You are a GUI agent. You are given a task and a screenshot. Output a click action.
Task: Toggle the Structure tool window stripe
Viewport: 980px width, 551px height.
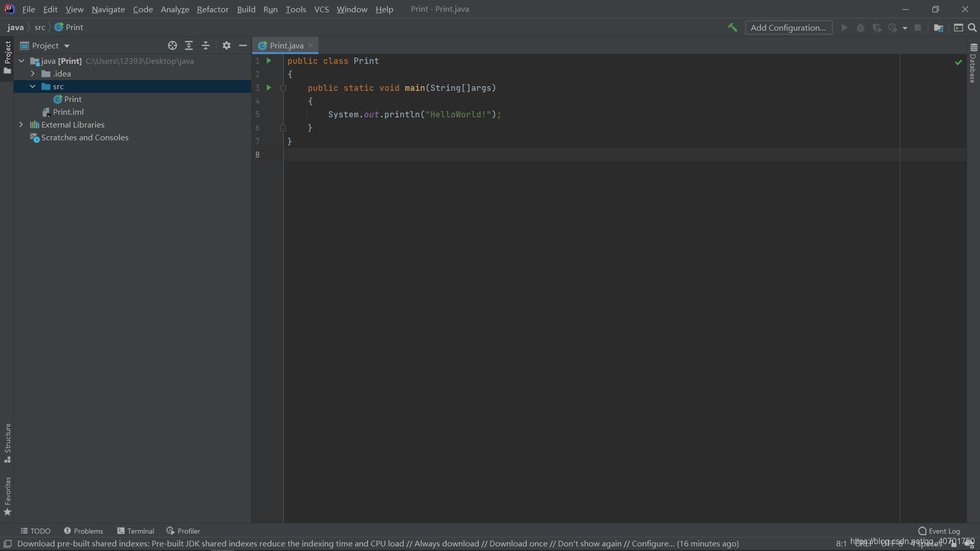point(8,443)
